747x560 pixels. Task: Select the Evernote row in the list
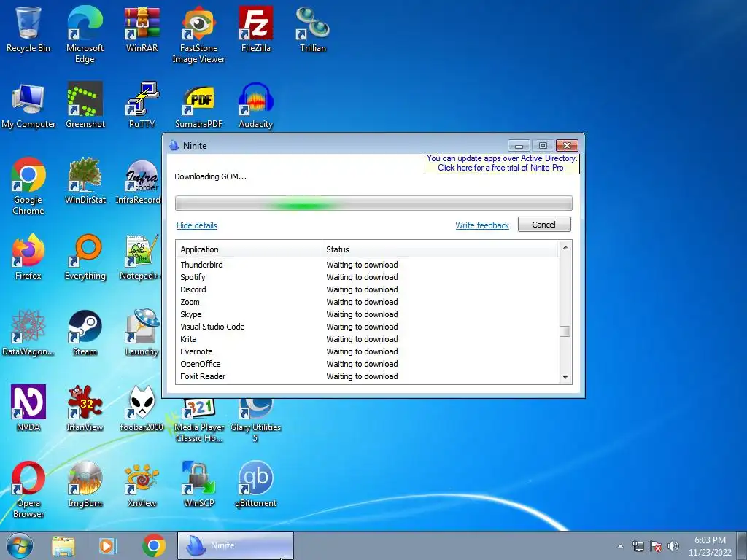click(368, 351)
